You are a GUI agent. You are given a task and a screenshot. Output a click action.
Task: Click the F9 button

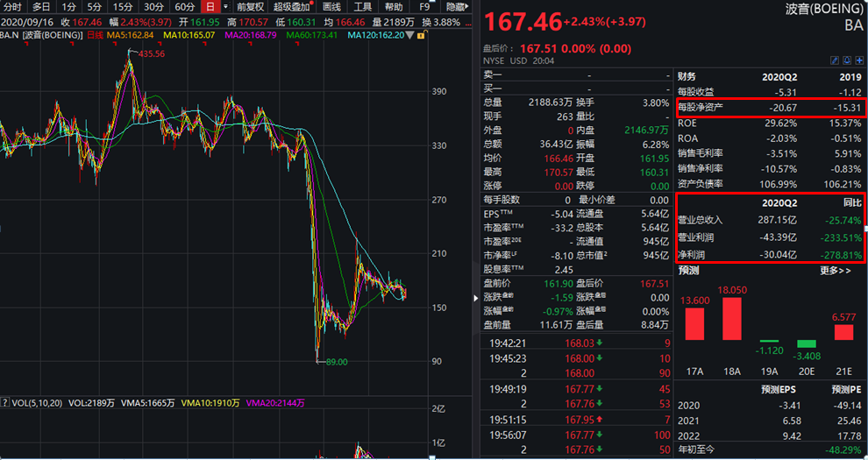coord(424,7)
